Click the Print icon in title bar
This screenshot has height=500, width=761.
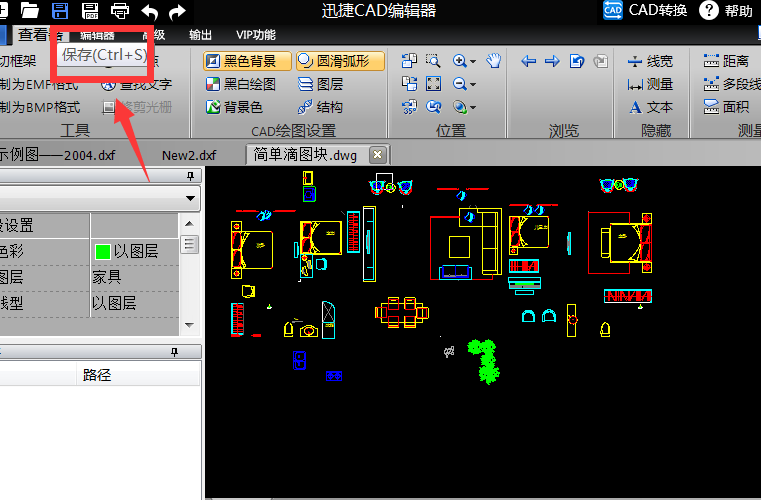pyautogui.click(x=119, y=11)
